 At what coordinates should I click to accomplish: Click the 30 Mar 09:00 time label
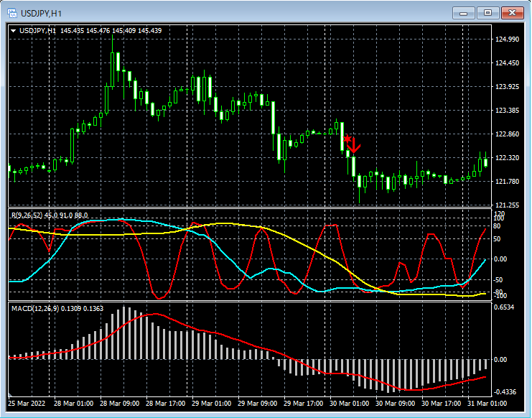396,404
